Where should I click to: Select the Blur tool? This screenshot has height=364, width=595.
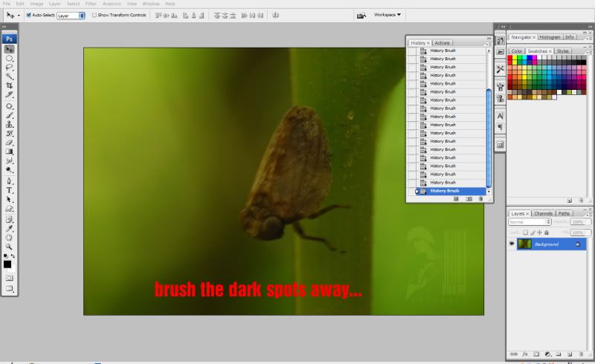[9, 161]
